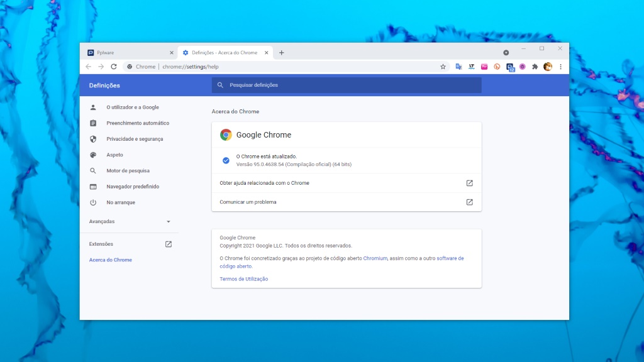Open Obter ajuda relacionada com o Chrome

(x=347, y=183)
